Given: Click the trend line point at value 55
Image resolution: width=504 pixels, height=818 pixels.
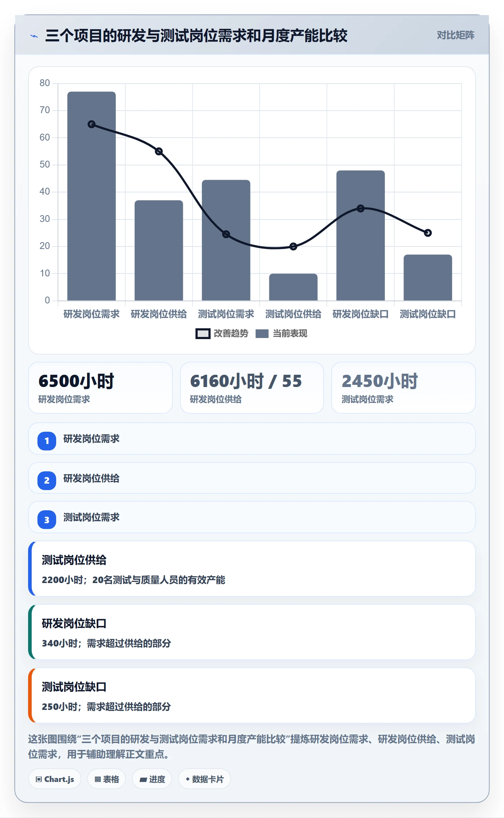Looking at the screenshot, I should [x=159, y=151].
